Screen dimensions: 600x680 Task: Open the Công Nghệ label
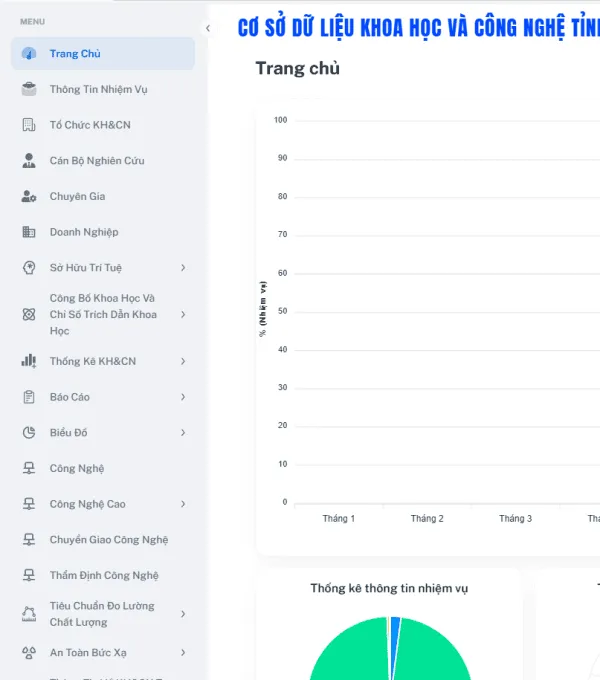click(77, 468)
